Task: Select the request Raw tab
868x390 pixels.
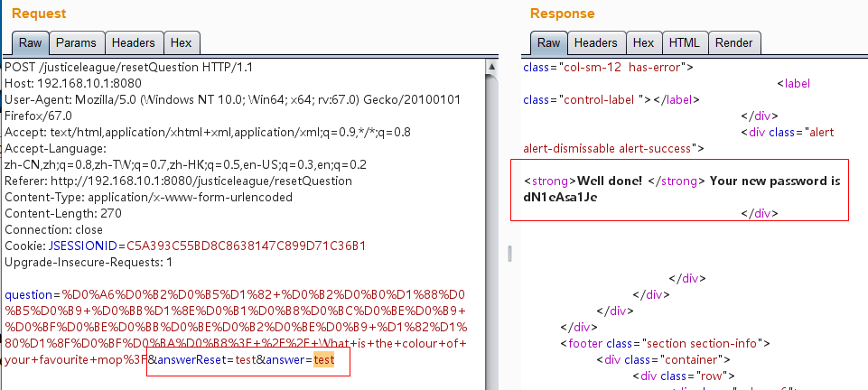Action: pyautogui.click(x=30, y=42)
